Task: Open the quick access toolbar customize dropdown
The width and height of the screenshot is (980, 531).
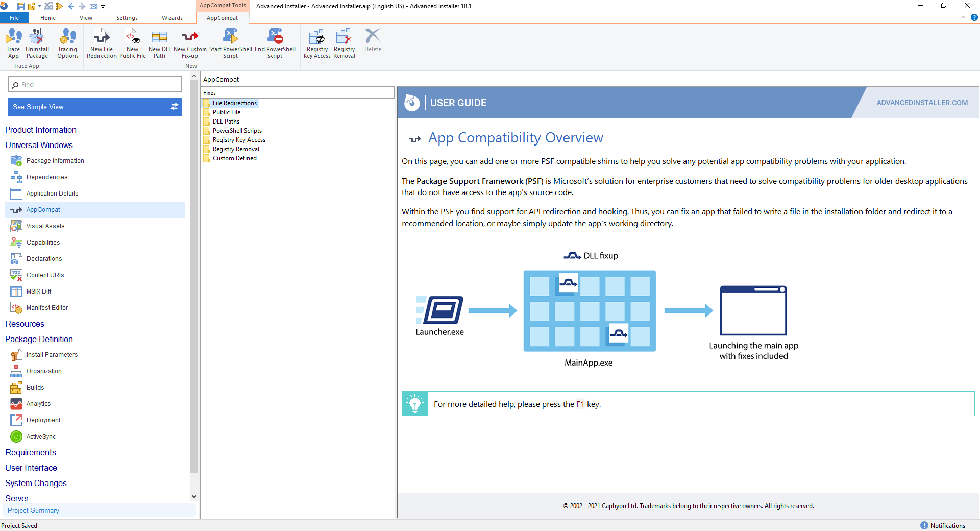Action: [x=102, y=6]
